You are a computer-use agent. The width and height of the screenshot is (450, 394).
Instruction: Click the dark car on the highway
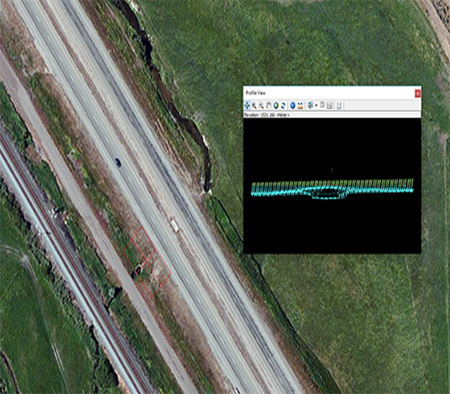pos(118,162)
